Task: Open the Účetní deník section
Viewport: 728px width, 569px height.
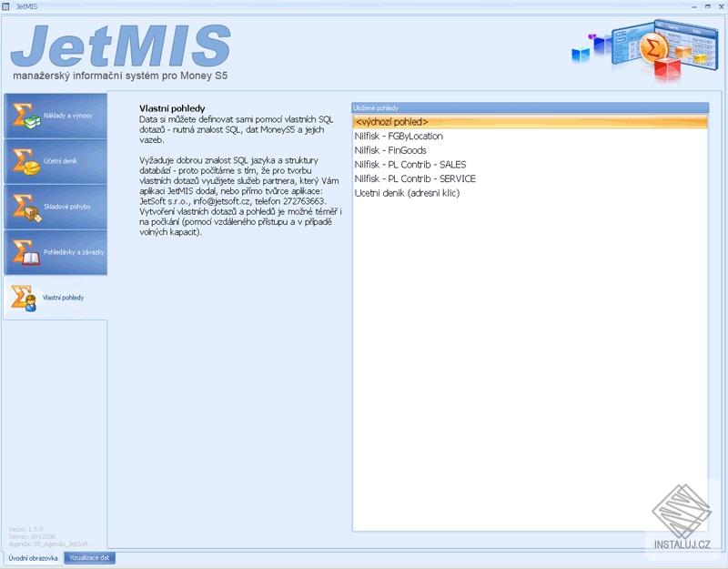Action: point(56,161)
